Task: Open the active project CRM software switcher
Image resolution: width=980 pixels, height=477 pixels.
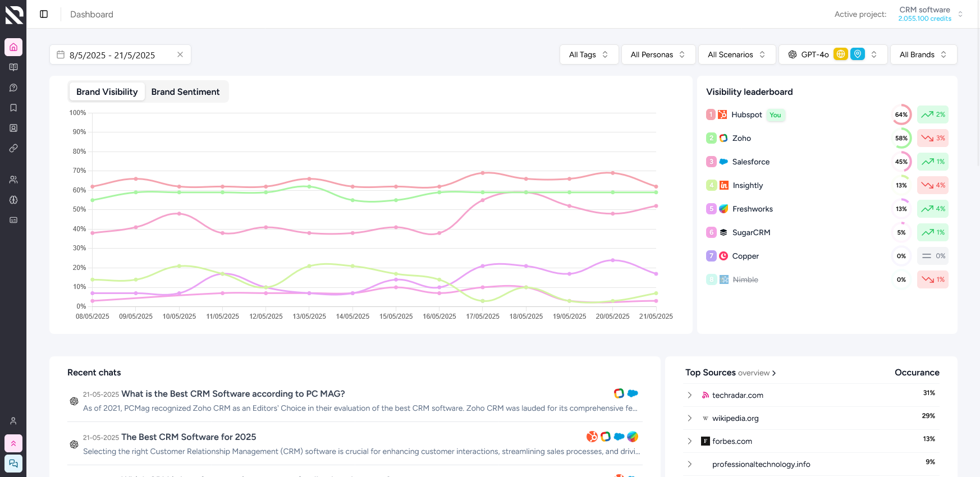Action: click(931, 14)
